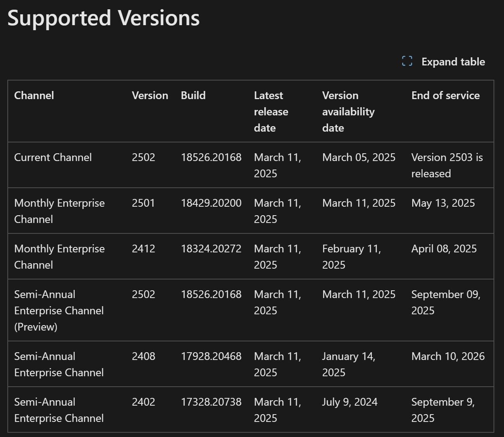This screenshot has width=504, height=437.
Task: Click the End of service column header
Action: point(445,96)
